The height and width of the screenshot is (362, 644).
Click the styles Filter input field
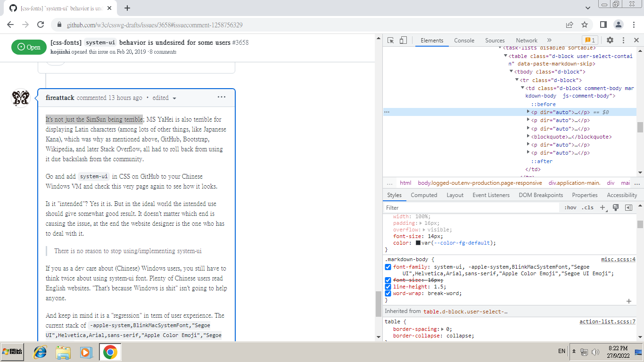point(471,207)
